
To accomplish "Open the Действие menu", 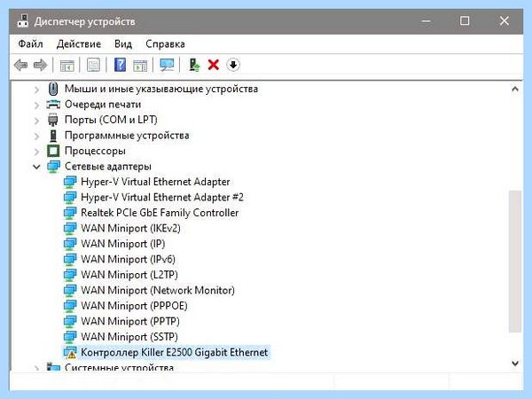I will click(x=79, y=44).
